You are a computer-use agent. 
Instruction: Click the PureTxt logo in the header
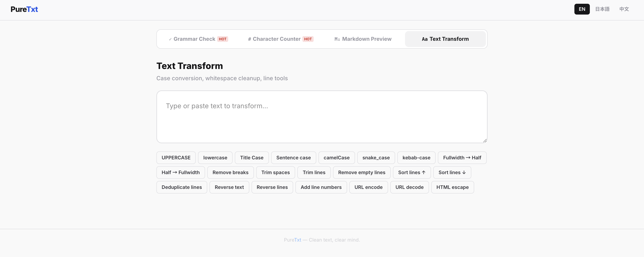[x=24, y=9]
